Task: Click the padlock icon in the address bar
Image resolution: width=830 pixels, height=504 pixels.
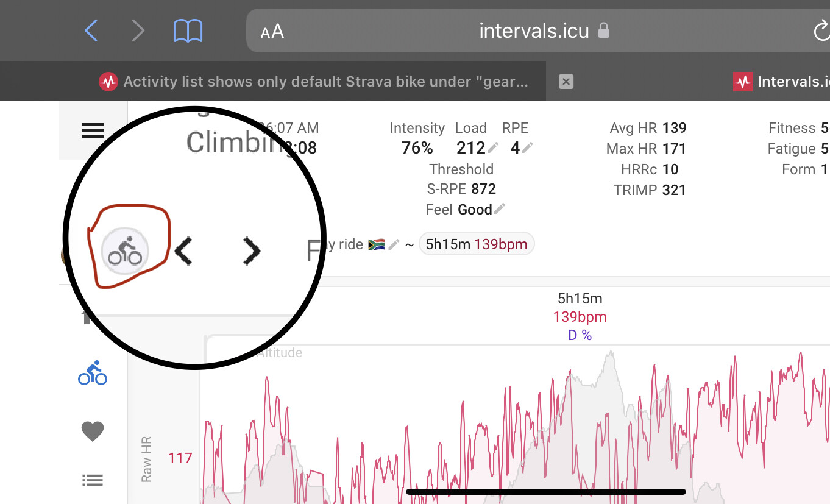Action: (x=603, y=30)
